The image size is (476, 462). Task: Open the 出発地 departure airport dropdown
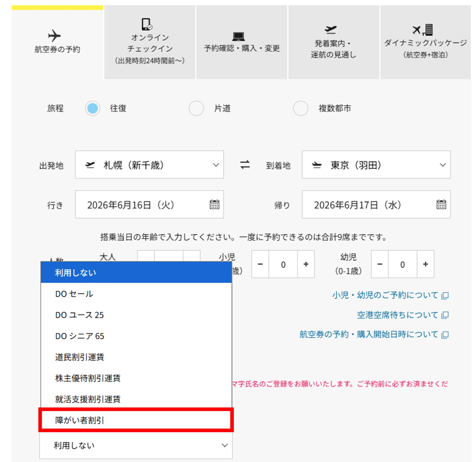[149, 165]
